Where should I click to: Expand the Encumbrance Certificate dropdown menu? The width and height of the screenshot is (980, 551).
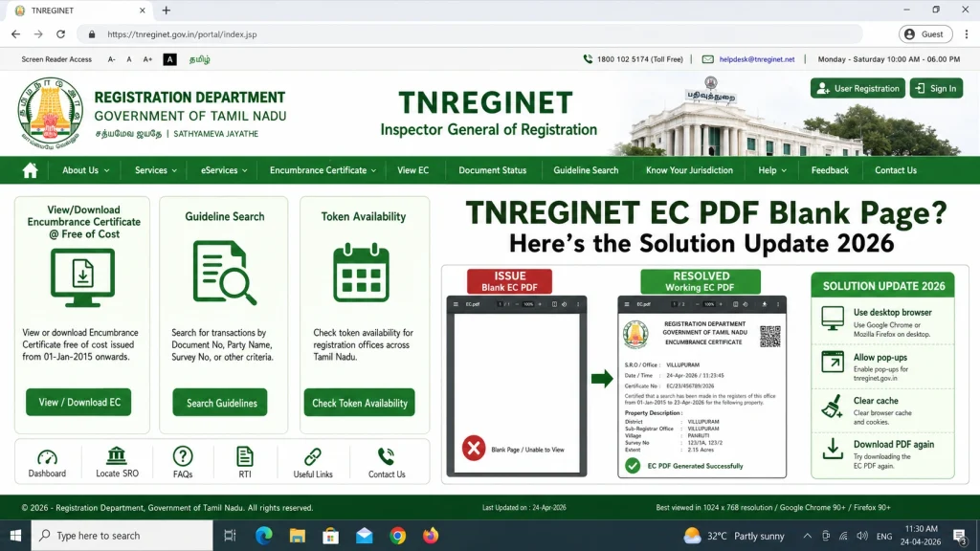point(323,170)
